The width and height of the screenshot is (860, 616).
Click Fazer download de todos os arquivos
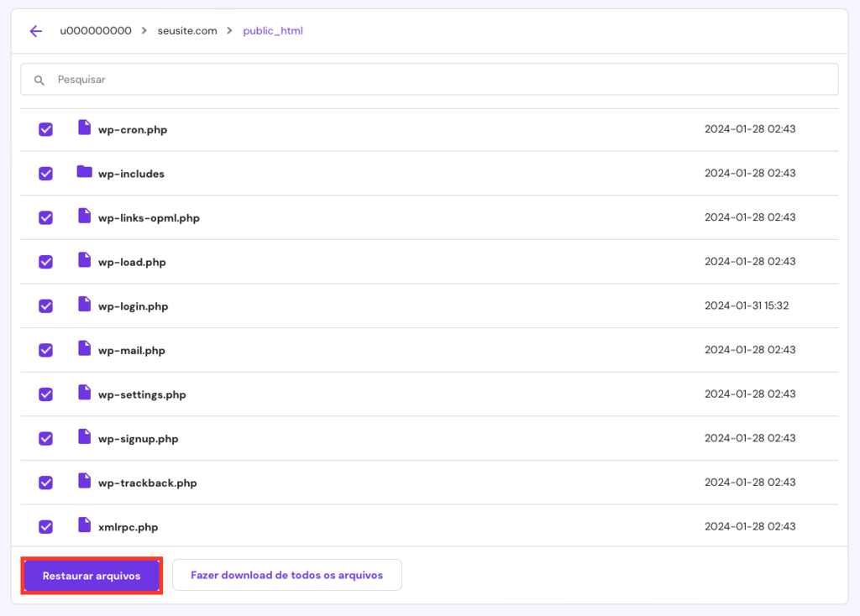286,575
